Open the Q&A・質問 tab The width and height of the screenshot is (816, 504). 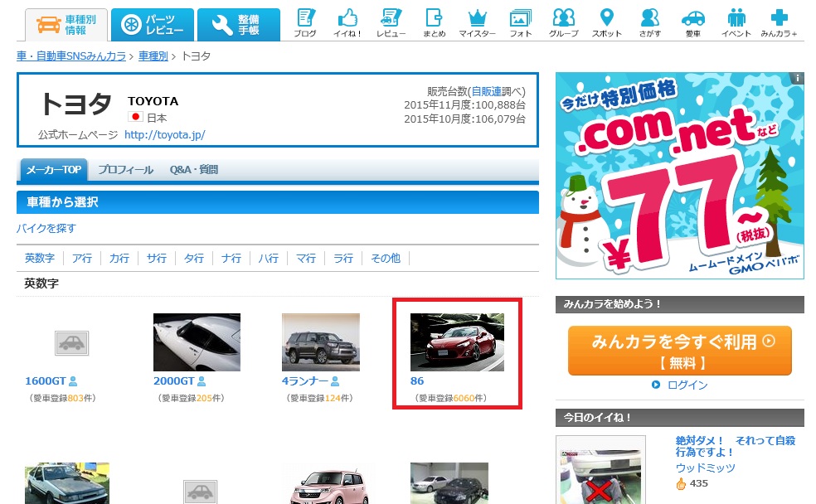pos(194,170)
